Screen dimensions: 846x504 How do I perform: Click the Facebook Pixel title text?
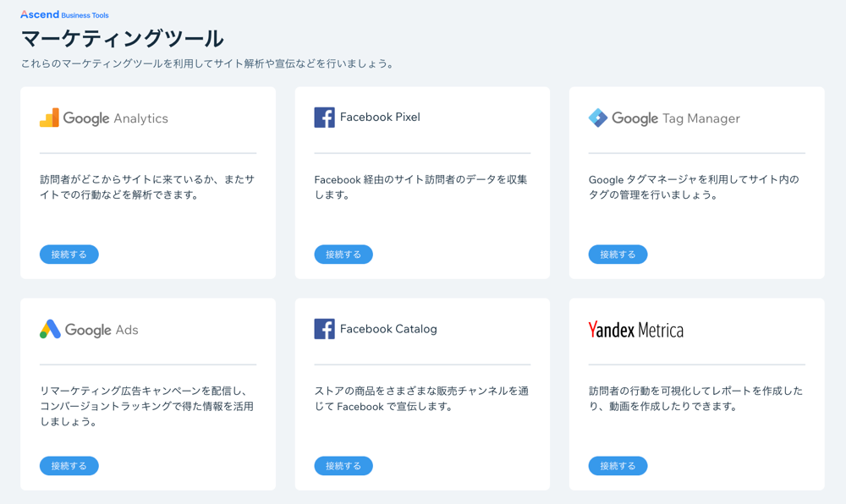(x=380, y=117)
